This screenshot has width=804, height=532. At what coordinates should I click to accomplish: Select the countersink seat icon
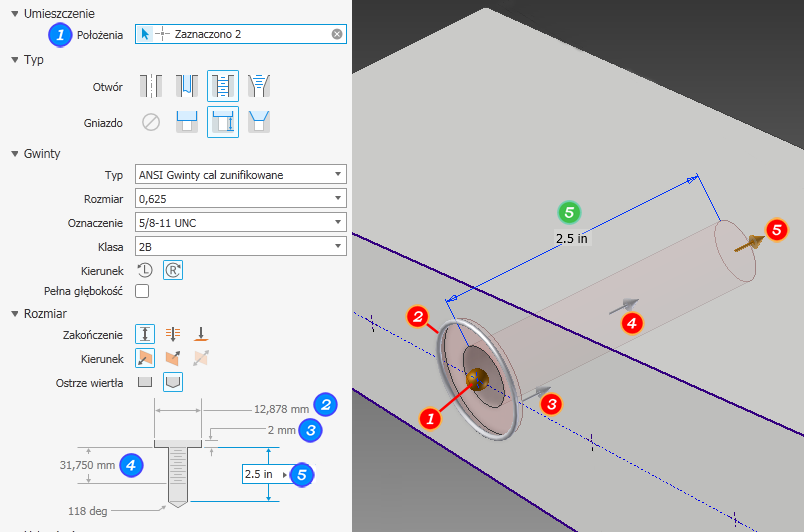click(x=258, y=122)
